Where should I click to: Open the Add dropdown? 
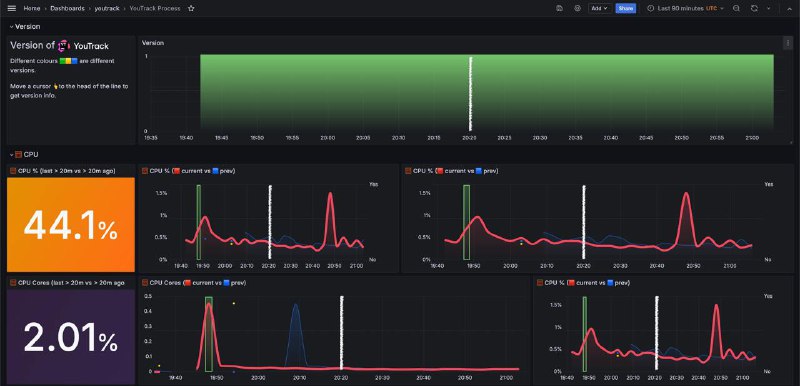point(599,8)
